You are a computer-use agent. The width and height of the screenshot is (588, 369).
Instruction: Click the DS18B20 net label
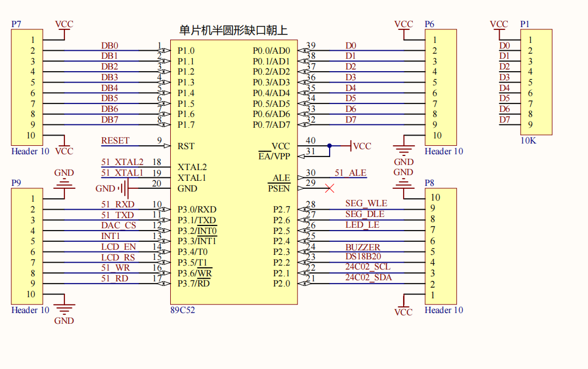coord(363,256)
